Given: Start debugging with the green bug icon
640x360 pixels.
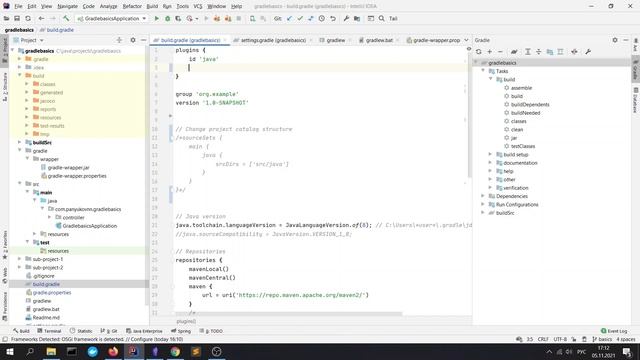Looking at the screenshot, I should click(167, 18).
